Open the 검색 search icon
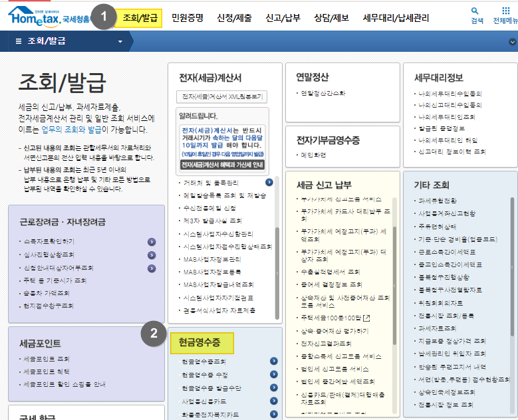The width and height of the screenshot is (518, 420). tap(476, 15)
